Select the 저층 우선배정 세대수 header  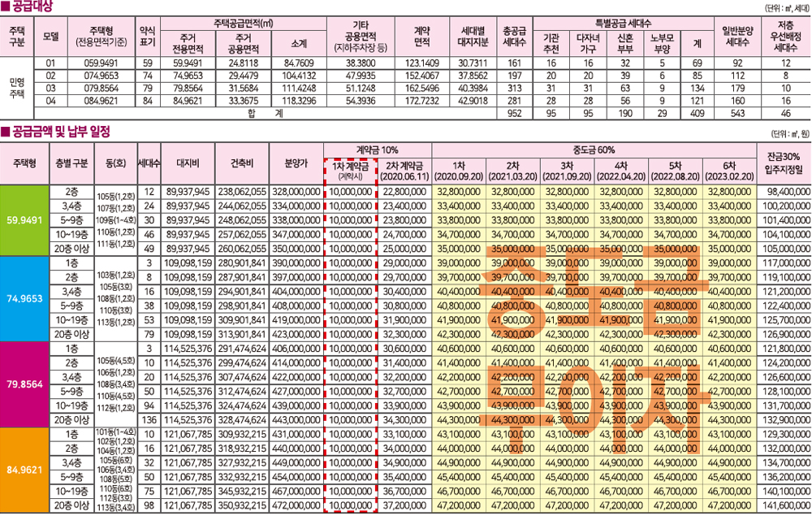tap(785, 37)
